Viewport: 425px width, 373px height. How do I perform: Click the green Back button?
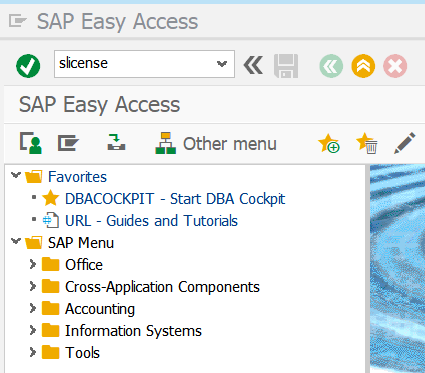[331, 66]
